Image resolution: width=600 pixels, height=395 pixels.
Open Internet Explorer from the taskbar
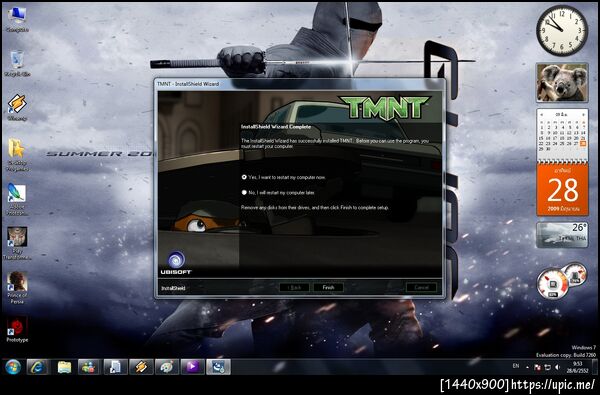click(x=38, y=367)
